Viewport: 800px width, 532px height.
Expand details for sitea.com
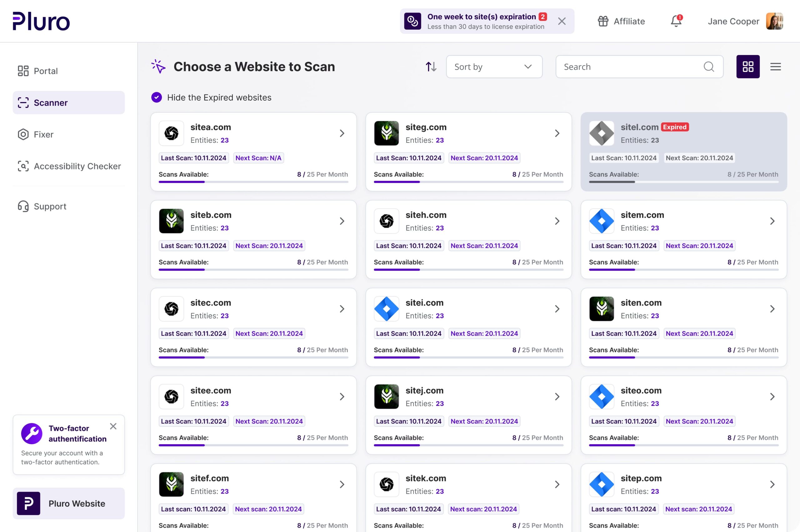click(x=342, y=133)
